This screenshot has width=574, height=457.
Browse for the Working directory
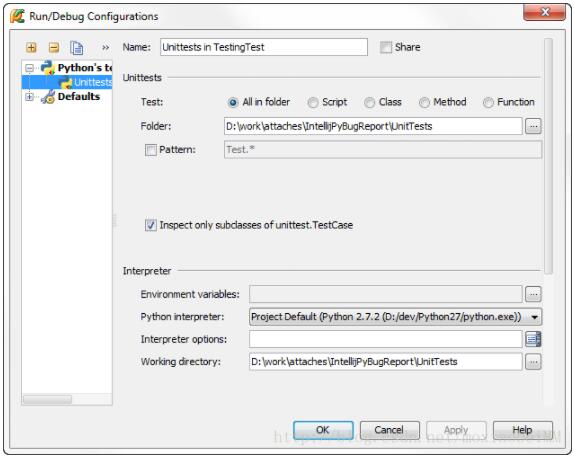(533, 362)
